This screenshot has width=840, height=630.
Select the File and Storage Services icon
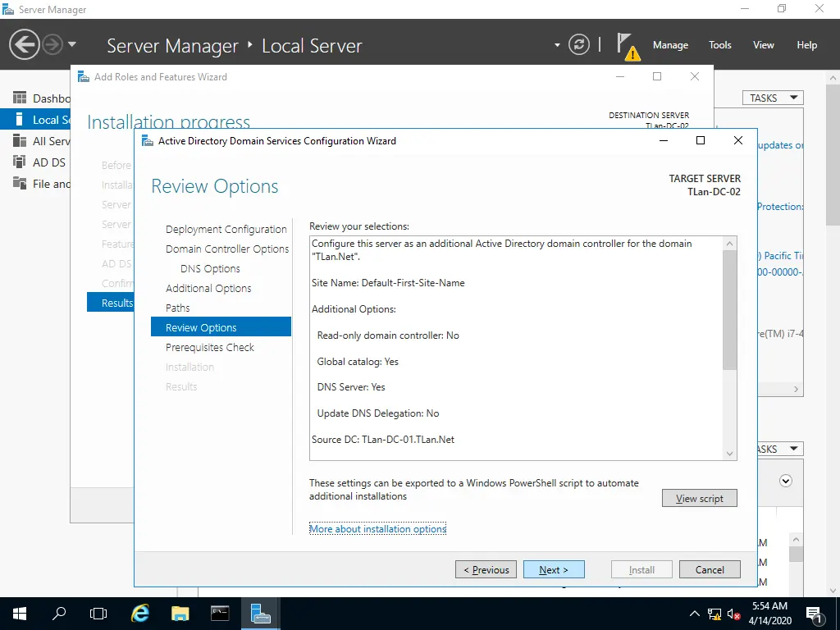[20, 184]
